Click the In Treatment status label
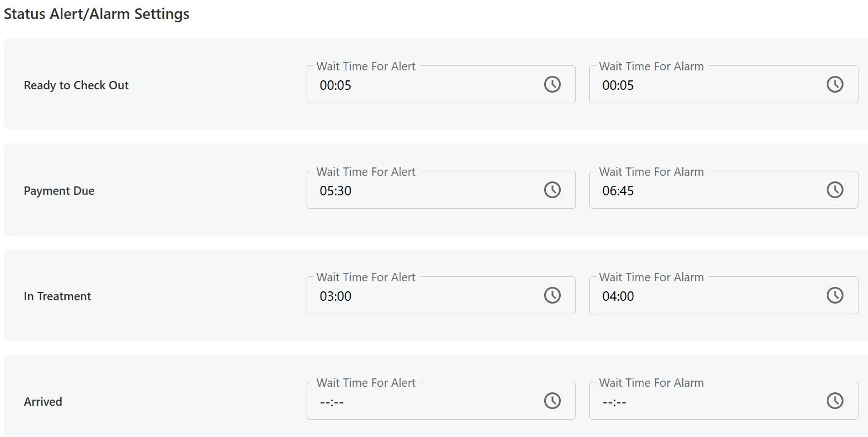868x437 pixels. coord(57,296)
